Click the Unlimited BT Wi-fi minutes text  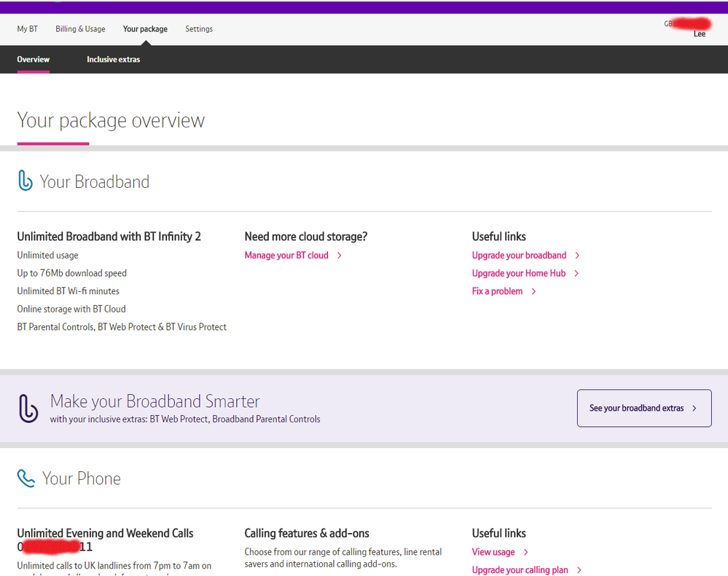69,291
